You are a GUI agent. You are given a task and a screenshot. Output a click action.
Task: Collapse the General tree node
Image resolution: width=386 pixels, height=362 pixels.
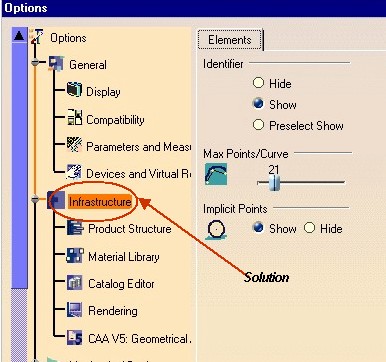pyautogui.click(x=35, y=62)
